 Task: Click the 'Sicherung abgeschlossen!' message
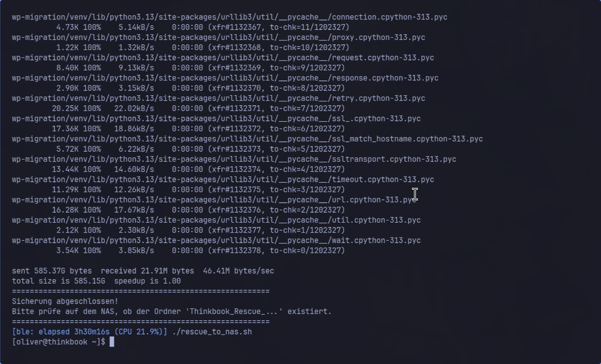click(x=65, y=301)
